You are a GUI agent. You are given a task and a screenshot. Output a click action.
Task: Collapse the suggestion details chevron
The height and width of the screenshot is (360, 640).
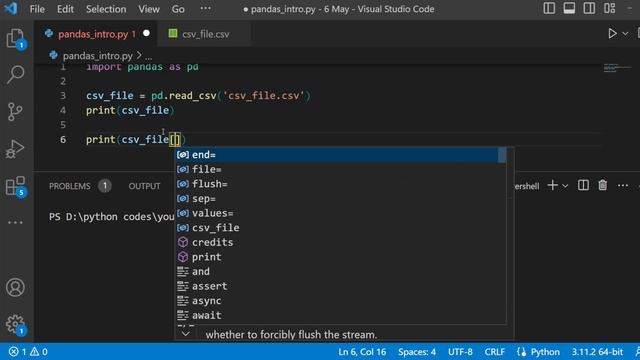tap(186, 334)
